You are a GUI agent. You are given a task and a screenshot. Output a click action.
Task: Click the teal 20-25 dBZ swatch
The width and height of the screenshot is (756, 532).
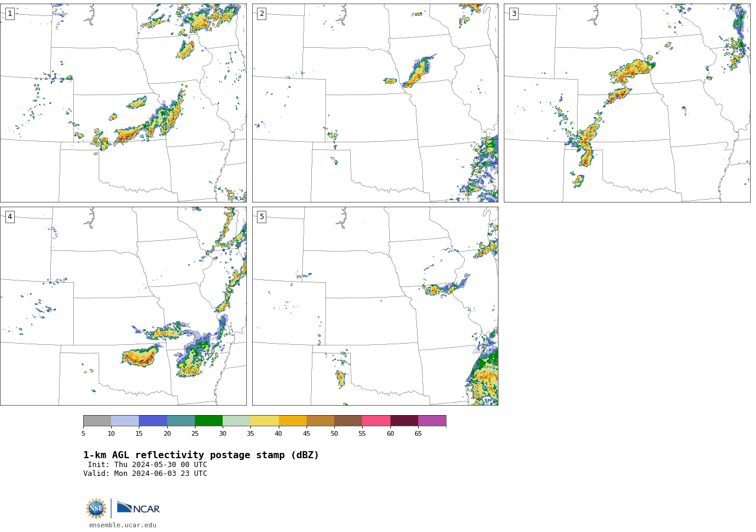[x=181, y=421]
